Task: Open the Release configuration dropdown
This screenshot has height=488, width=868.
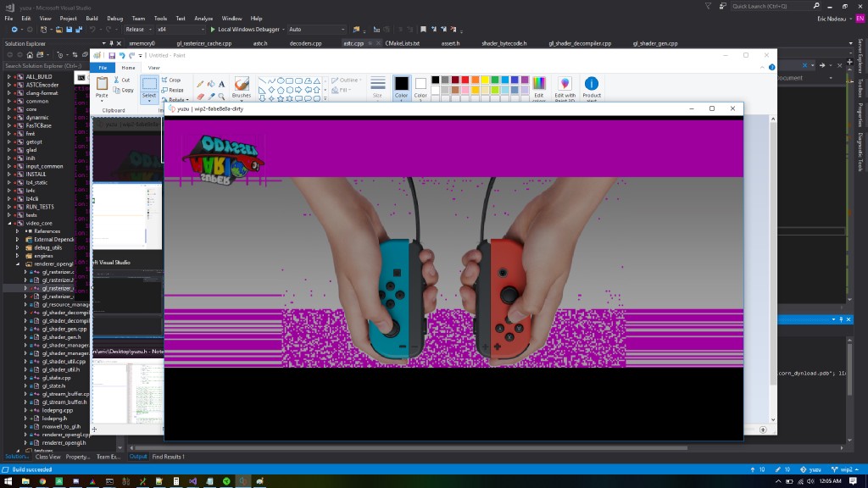Action: (137, 29)
